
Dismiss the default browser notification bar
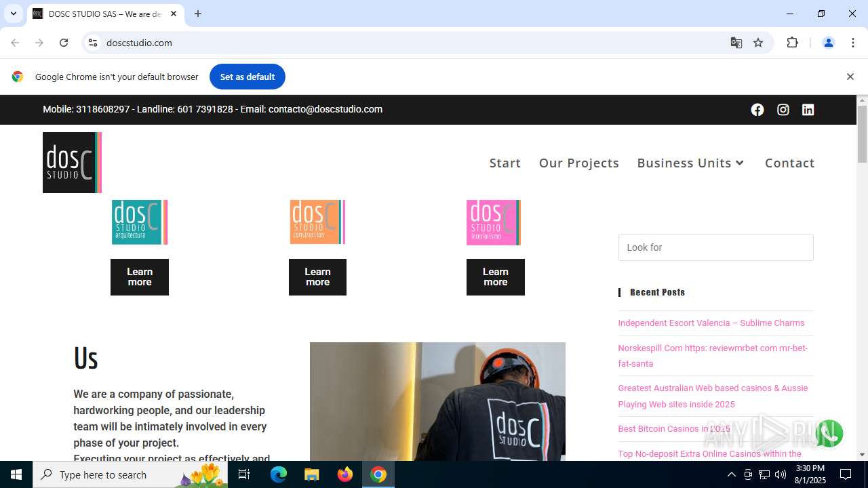tap(850, 77)
